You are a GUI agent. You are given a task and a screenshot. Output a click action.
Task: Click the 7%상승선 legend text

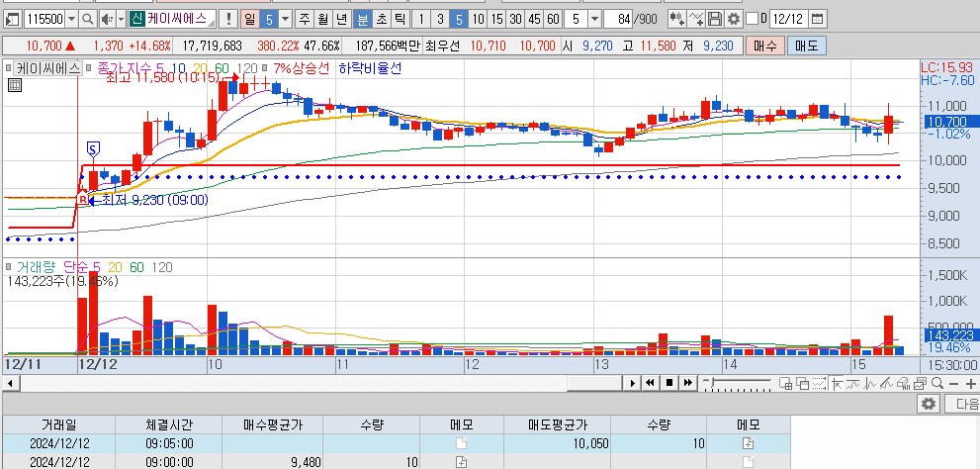point(300,68)
